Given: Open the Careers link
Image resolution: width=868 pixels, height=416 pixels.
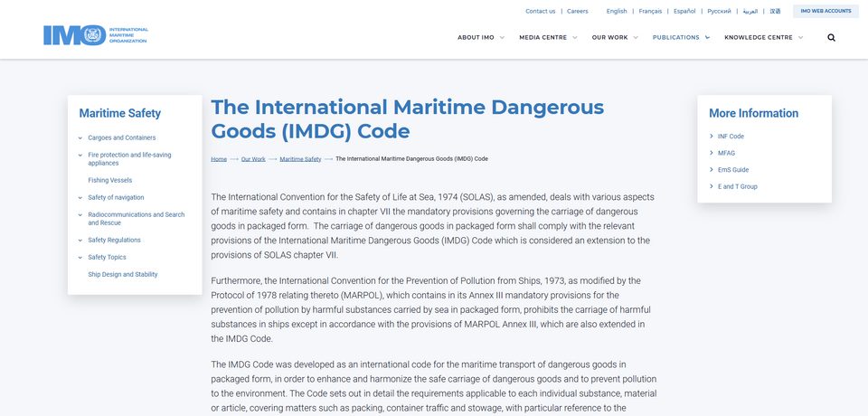Looking at the screenshot, I should click(x=578, y=11).
